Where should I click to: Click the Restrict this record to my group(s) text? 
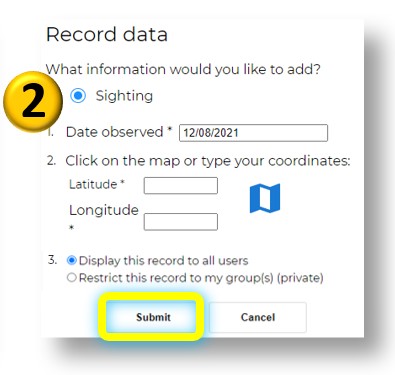point(201,278)
